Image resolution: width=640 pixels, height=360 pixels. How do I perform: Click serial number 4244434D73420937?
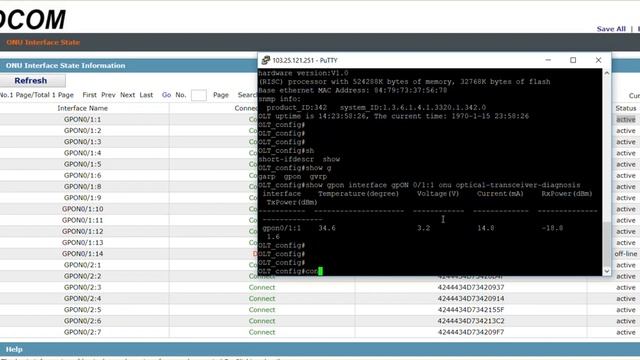coord(471,287)
